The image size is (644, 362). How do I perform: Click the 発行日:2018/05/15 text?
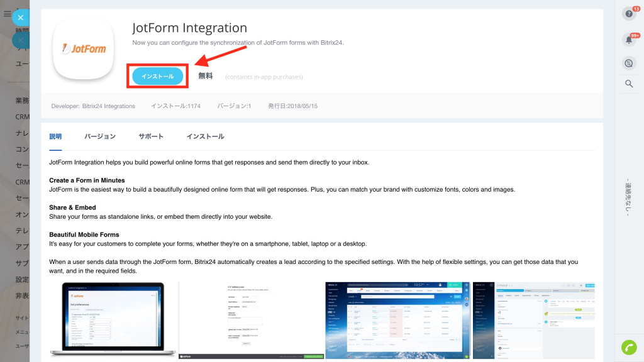[293, 106]
